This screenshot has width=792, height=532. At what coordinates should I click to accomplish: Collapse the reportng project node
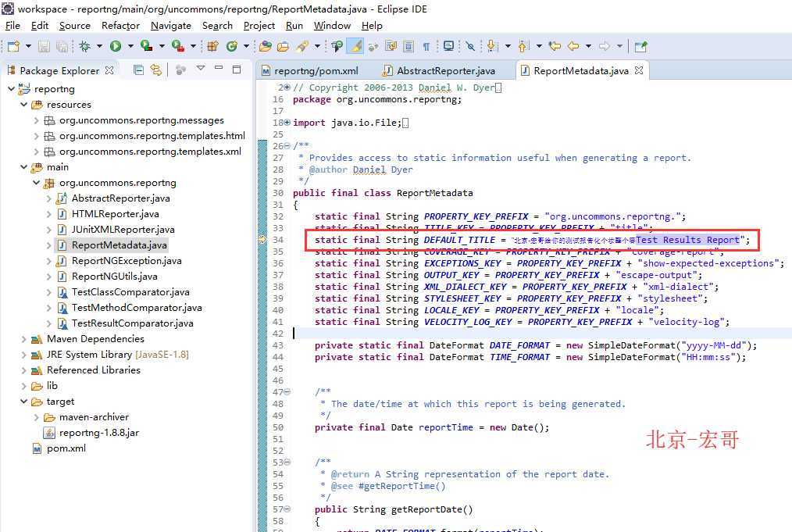click(x=11, y=88)
